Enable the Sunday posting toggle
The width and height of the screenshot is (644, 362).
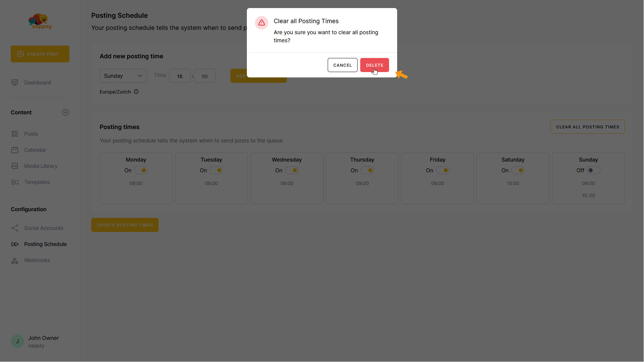593,170
